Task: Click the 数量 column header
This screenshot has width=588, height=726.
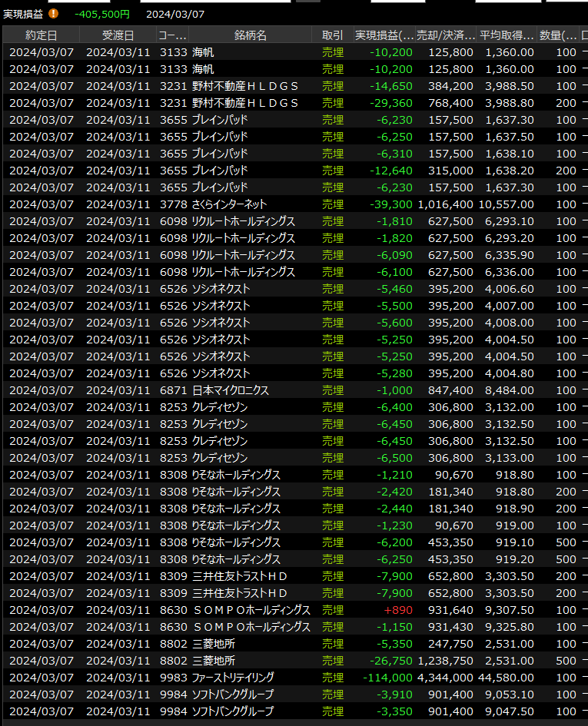Action: 557,35
